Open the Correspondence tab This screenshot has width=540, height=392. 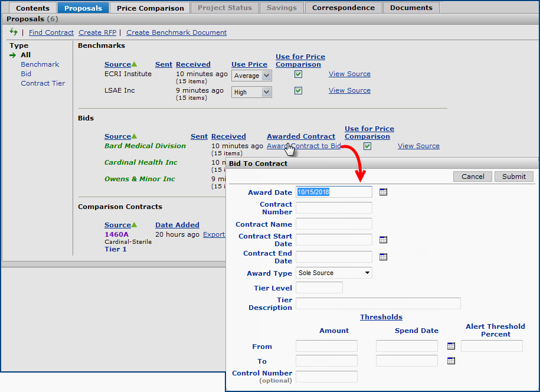point(343,8)
